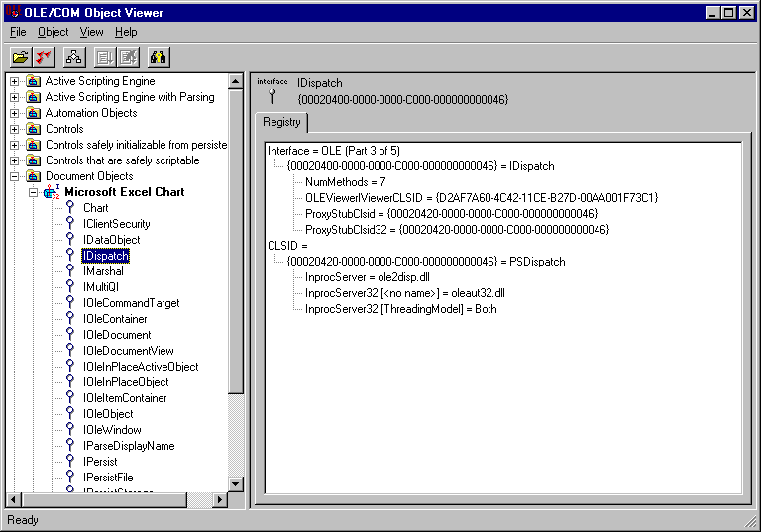Select the IMarshal interface entry
Image resolution: width=761 pixels, height=532 pixels.
pos(103,271)
